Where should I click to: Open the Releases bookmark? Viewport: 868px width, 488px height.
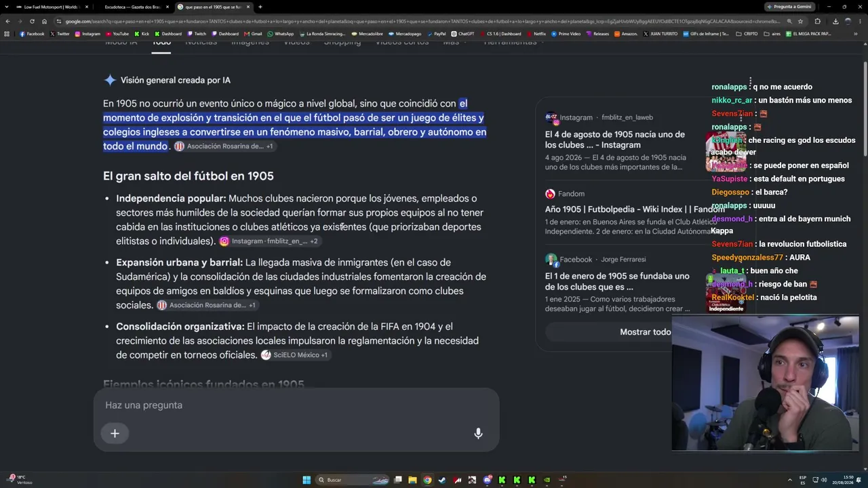pos(598,34)
